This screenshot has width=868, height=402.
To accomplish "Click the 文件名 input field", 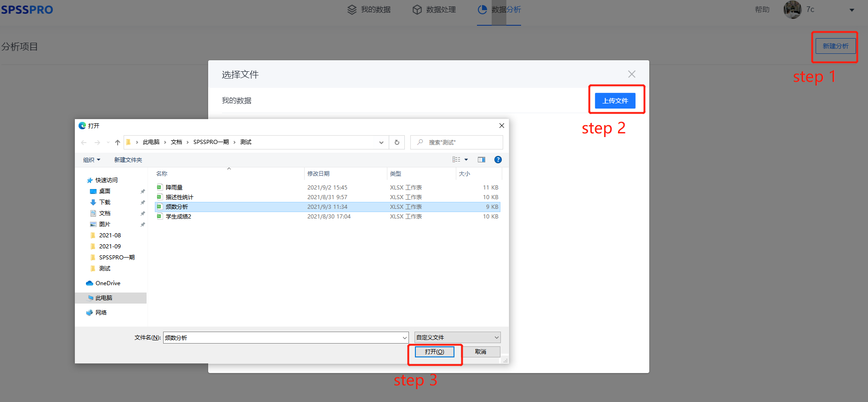I will [282, 338].
